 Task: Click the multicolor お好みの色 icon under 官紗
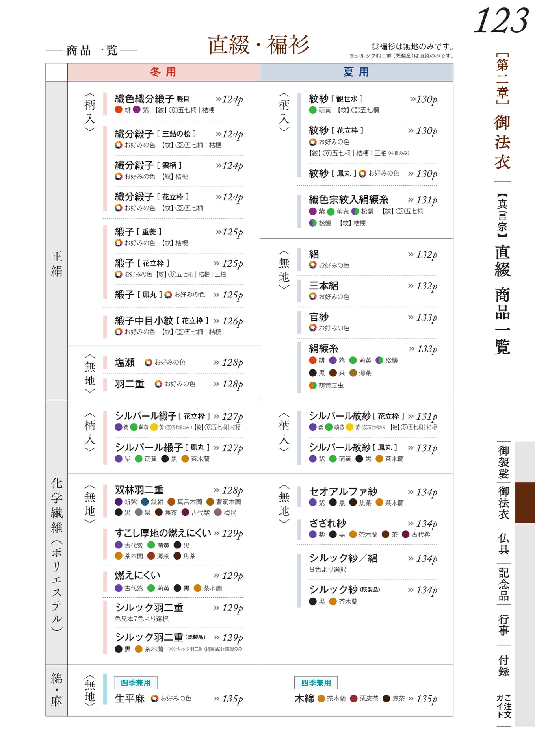313,328
